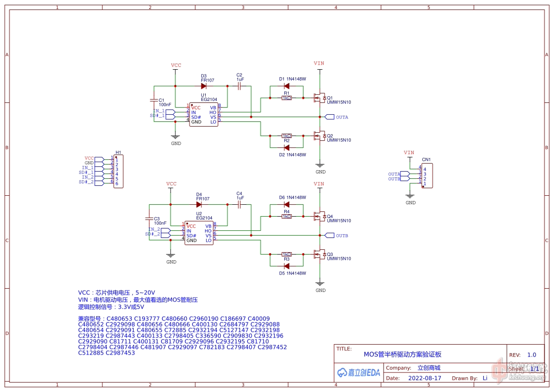The width and height of the screenshot is (554, 392).
Task: Click the 嘉立创EDA logo in title block
Action: click(359, 373)
